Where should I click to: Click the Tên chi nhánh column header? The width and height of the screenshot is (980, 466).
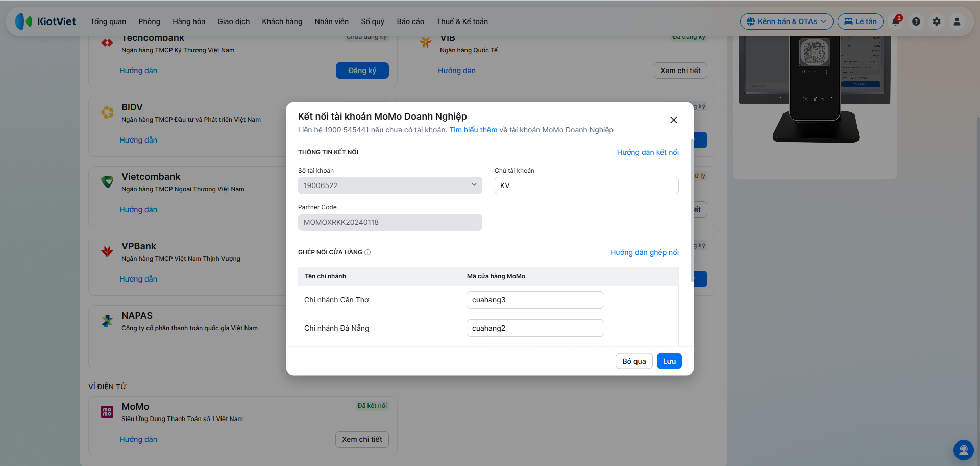click(325, 276)
